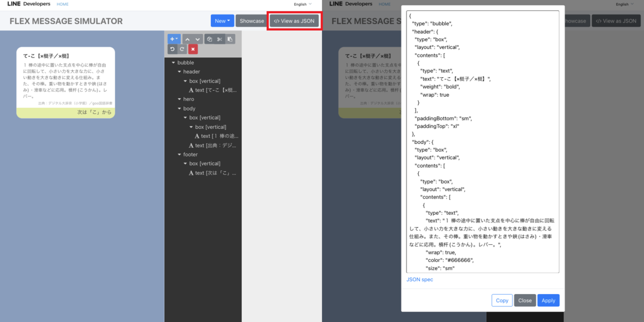Click bold title て-こ【×梃子／×梃】 in preview
644x322 pixels.
point(46,56)
